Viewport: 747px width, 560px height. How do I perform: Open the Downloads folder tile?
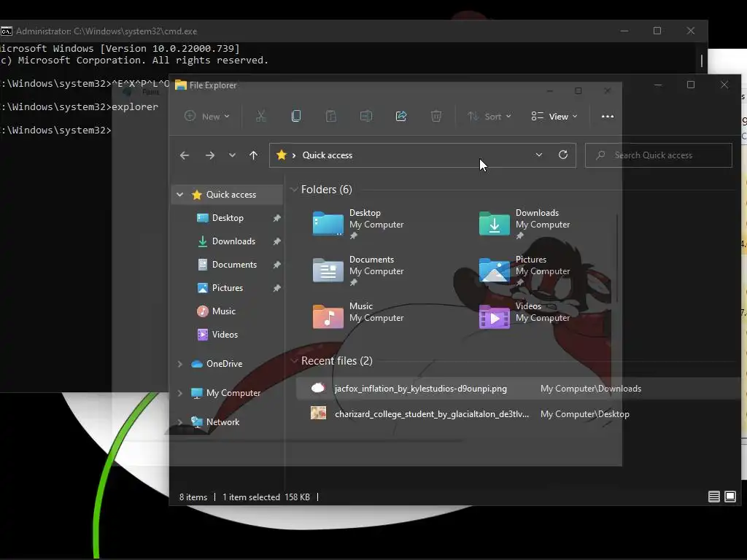tap(525, 224)
